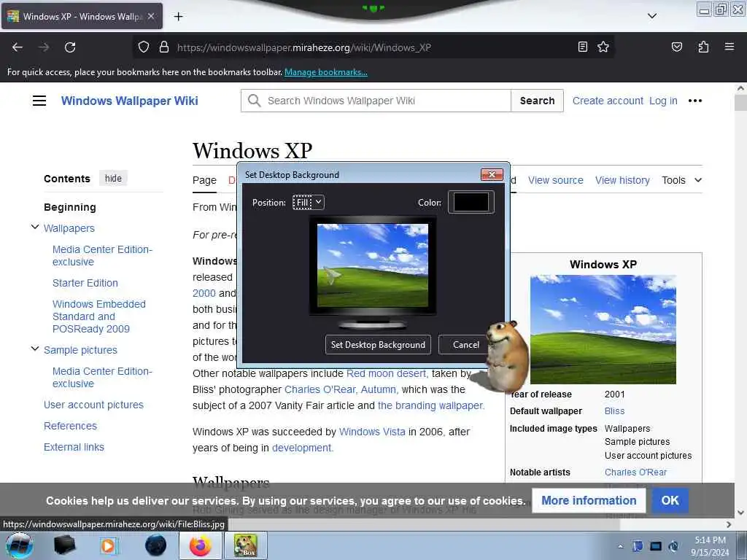Click the magnifier icon in wiki search
The width and height of the screenshot is (747, 560).
pyautogui.click(x=255, y=101)
